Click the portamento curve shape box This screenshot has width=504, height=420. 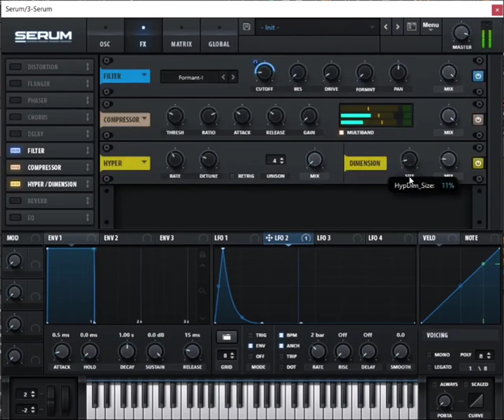click(476, 401)
